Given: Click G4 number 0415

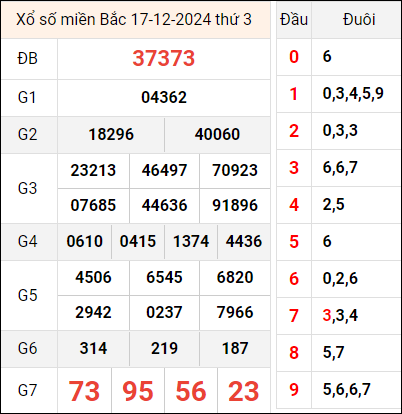Looking at the screenshot, I should (138, 241).
